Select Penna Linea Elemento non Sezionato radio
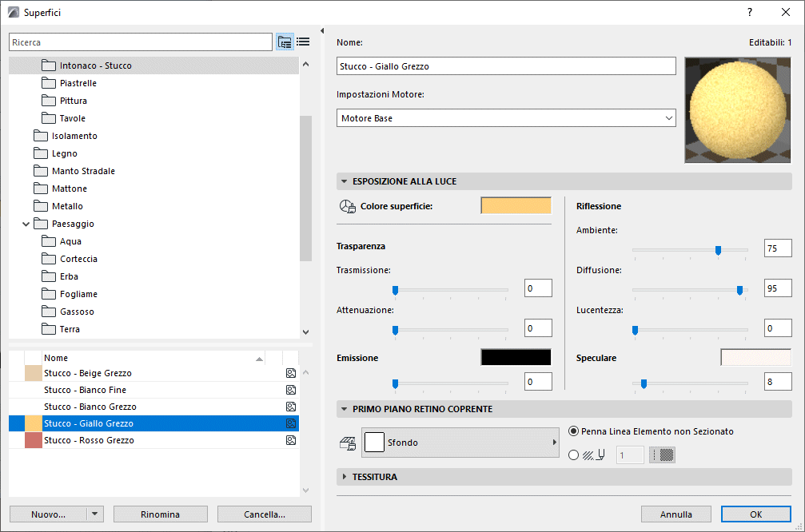Screen dimensions: 805x532 pos(573,431)
